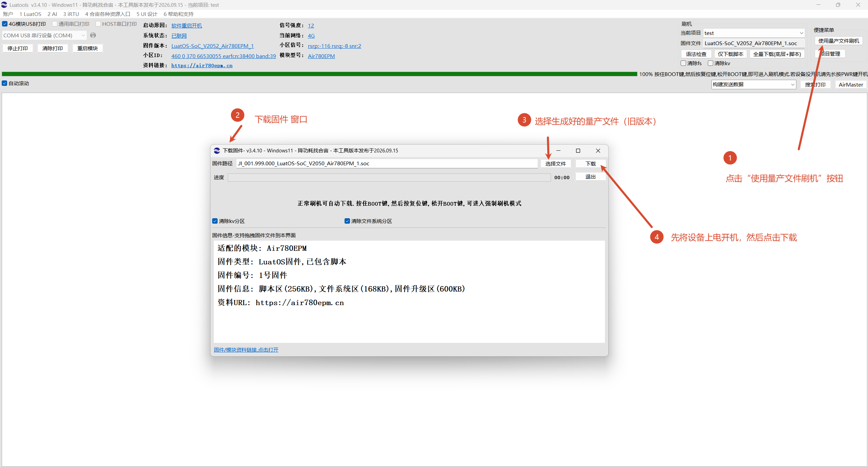Click the 语法检查 button
868x467 pixels.
pos(696,54)
